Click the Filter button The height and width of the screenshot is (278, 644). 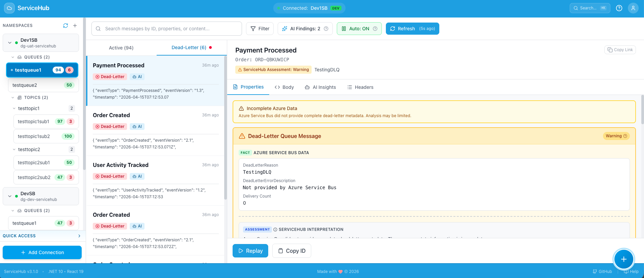260,29
